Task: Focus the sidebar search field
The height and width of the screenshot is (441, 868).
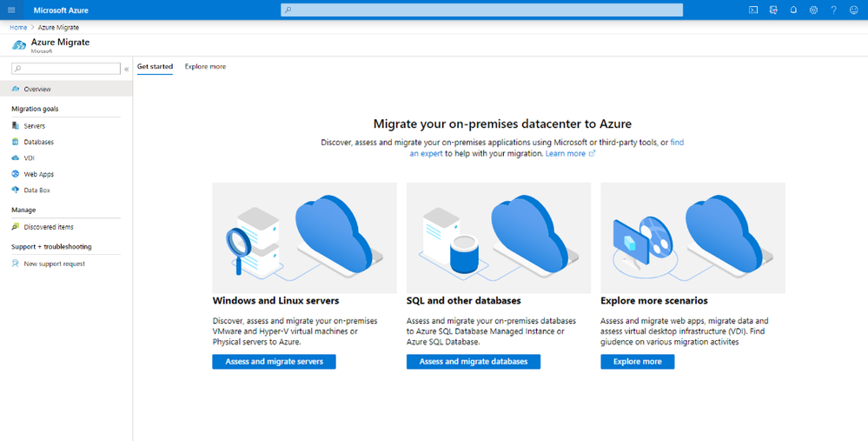Action: (x=66, y=69)
